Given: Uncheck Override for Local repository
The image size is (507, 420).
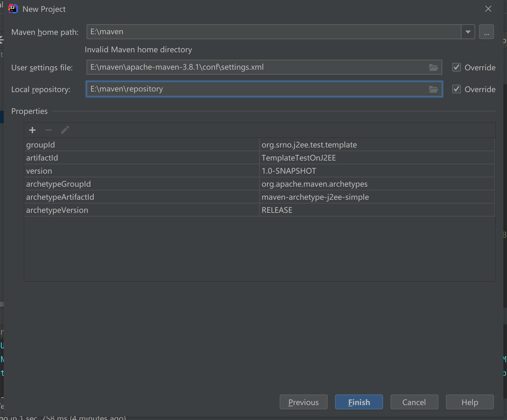Looking at the screenshot, I should pos(456,89).
